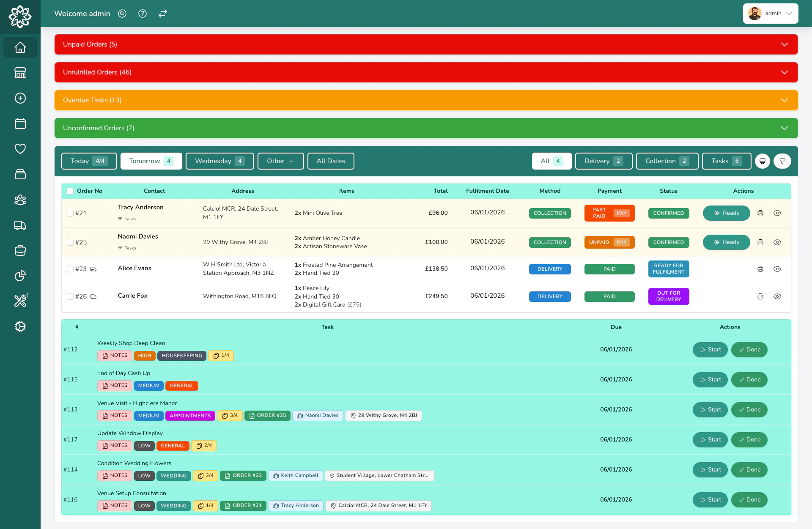812x529 pixels.
Task: Click the plus icon to create new item
Action: tap(20, 98)
